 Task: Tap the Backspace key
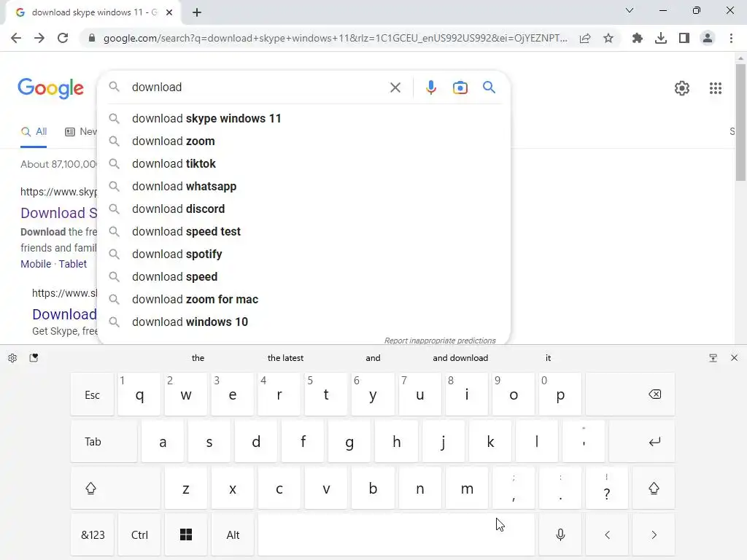630,394
